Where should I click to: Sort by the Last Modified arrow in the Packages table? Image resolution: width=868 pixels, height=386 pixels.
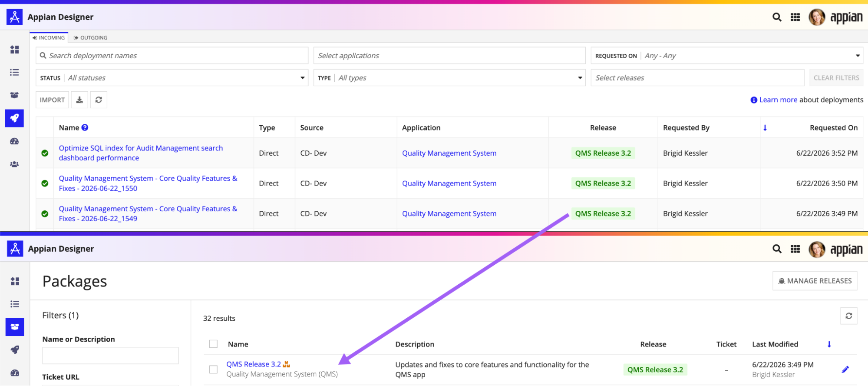point(829,344)
